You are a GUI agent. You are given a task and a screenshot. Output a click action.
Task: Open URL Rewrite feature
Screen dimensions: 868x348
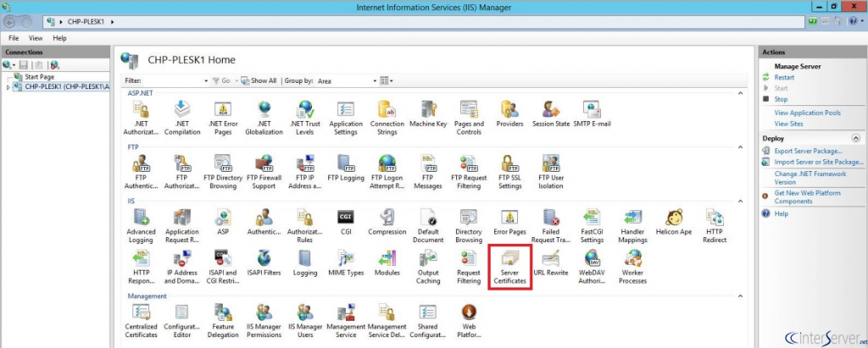click(x=551, y=263)
